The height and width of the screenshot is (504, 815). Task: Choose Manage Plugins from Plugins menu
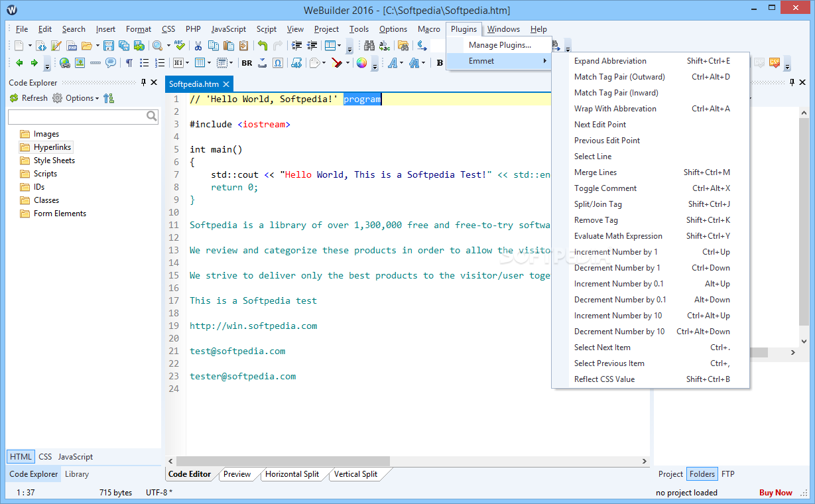pyautogui.click(x=500, y=45)
